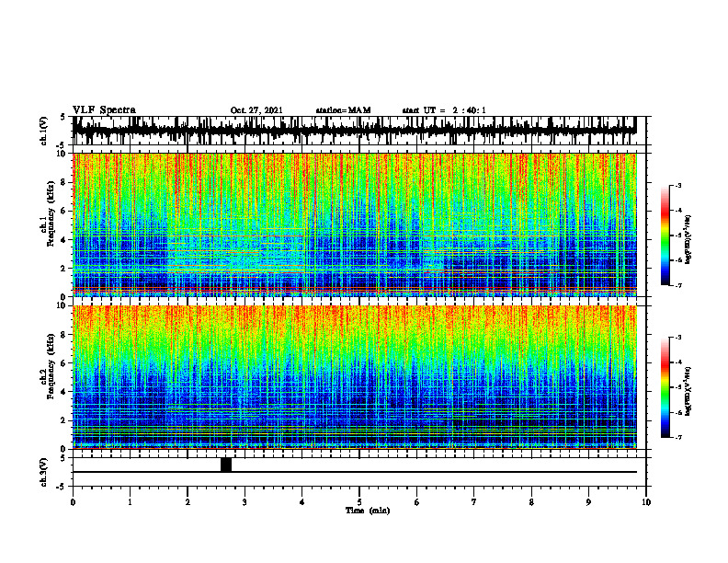Click the ch.2 color scale bar
728x563 pixels.
665,387
